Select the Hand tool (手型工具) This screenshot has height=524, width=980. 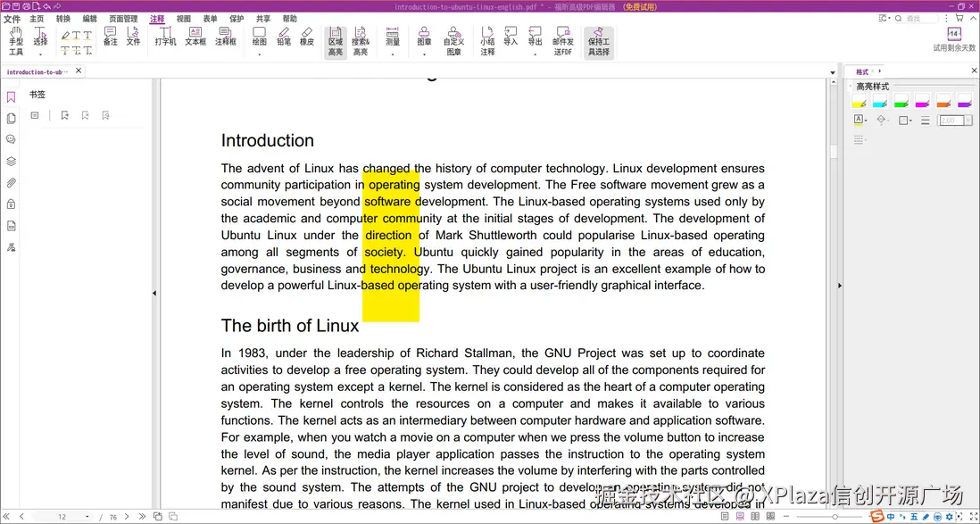pos(16,41)
